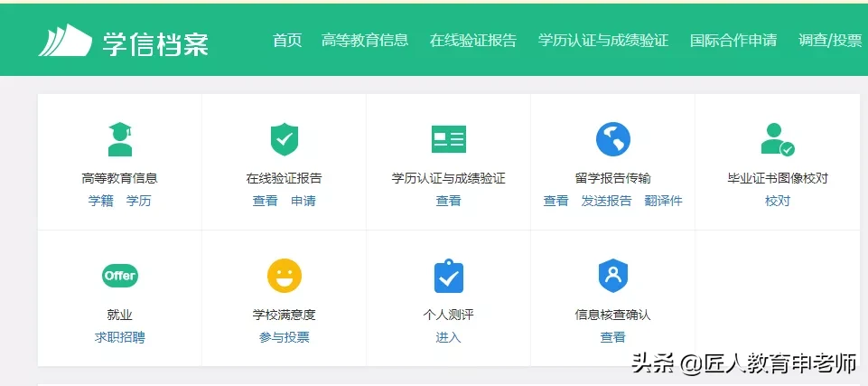The image size is (868, 386).
Task: Click the 进入 link under 个人测评
Action: 448,336
